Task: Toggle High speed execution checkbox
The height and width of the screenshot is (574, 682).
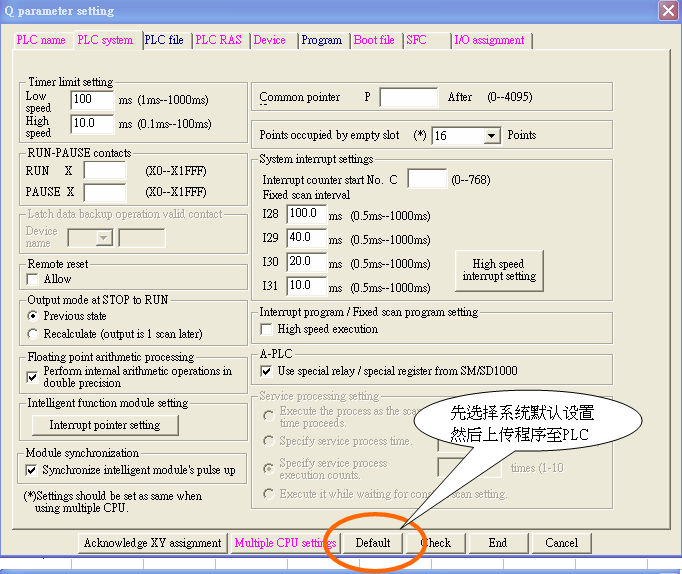Action: tap(267, 329)
